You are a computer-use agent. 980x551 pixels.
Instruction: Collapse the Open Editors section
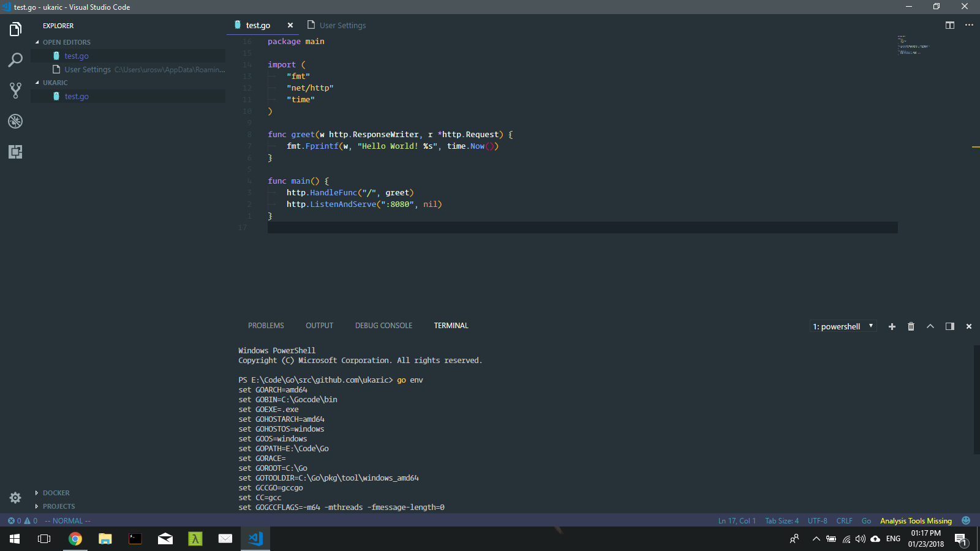[x=66, y=42]
